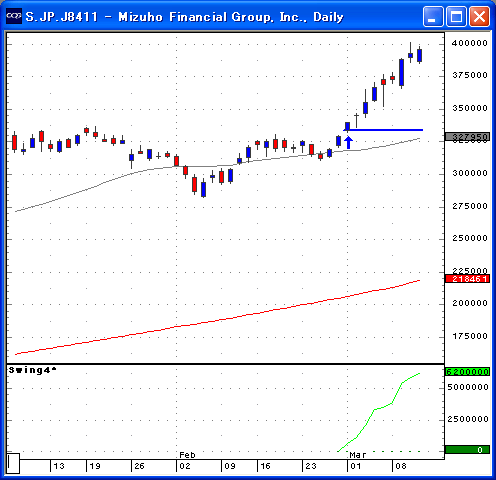This screenshot has height=480, width=496.
Task: Click the 13 date label on time axis
Action: [59, 466]
